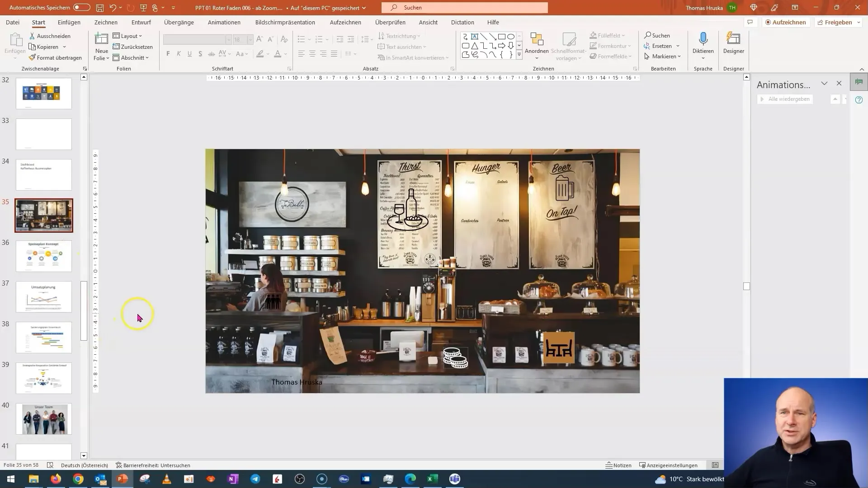The height and width of the screenshot is (488, 868).
Task: Click the increase font size icon
Action: (x=259, y=39)
